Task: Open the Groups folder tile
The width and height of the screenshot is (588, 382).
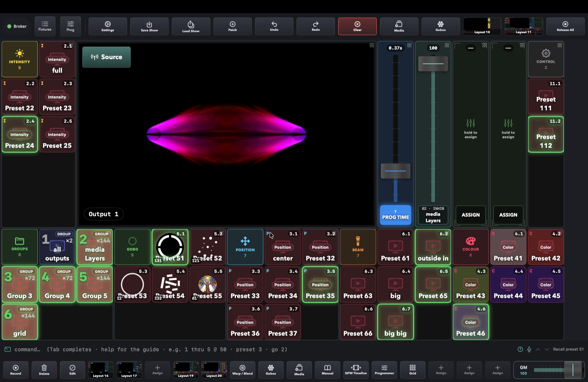Action: pyautogui.click(x=20, y=247)
